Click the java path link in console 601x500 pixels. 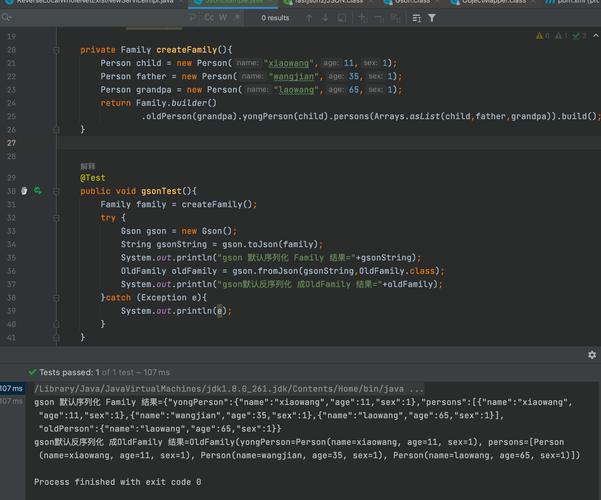(x=229, y=389)
